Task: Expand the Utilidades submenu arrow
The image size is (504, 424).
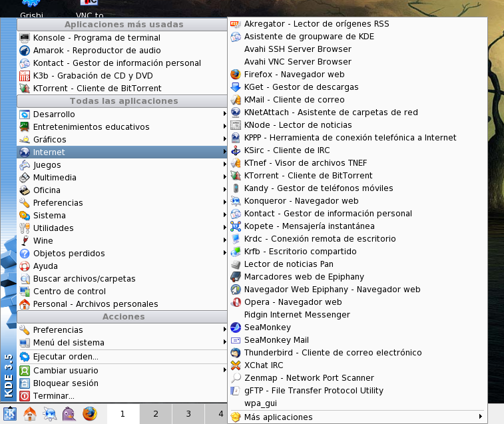Action: [x=224, y=227]
